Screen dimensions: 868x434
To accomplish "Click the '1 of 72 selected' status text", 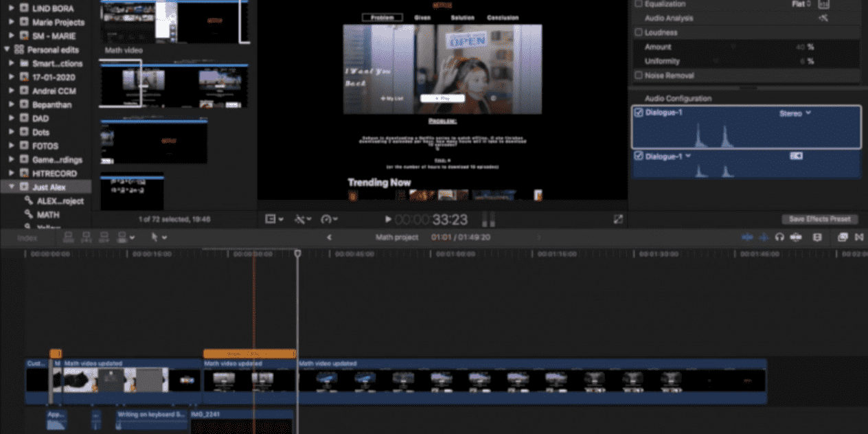I will (x=174, y=219).
